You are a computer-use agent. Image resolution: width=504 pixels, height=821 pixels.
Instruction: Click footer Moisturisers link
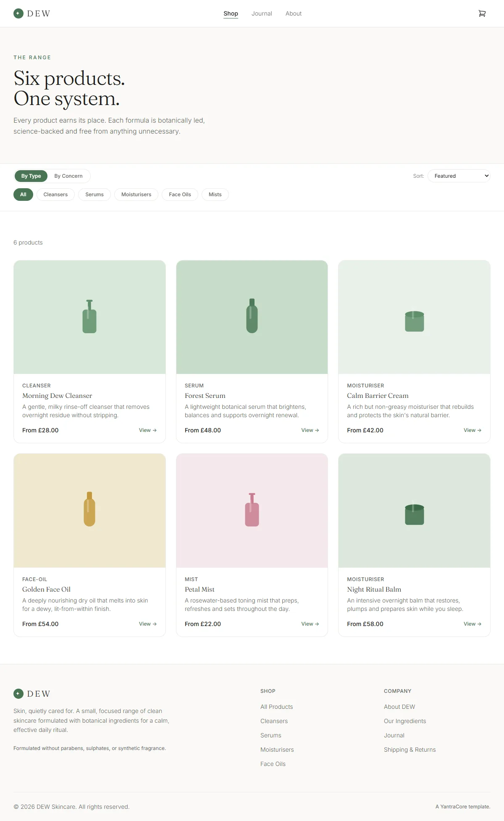point(277,750)
